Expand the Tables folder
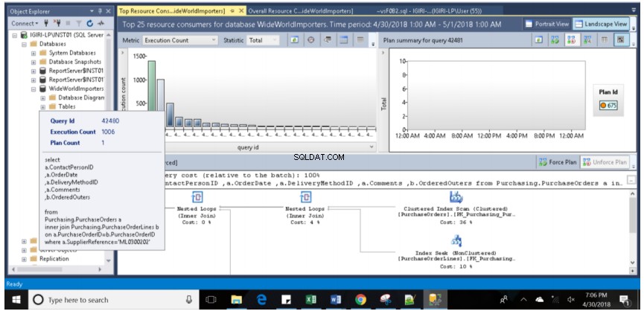Image resolution: width=644 pixels, height=314 pixels. (x=43, y=106)
